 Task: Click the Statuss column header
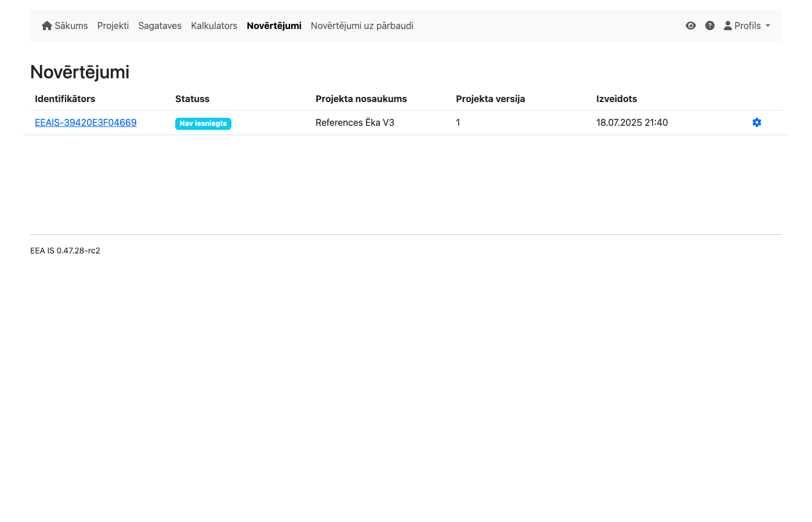click(x=192, y=99)
